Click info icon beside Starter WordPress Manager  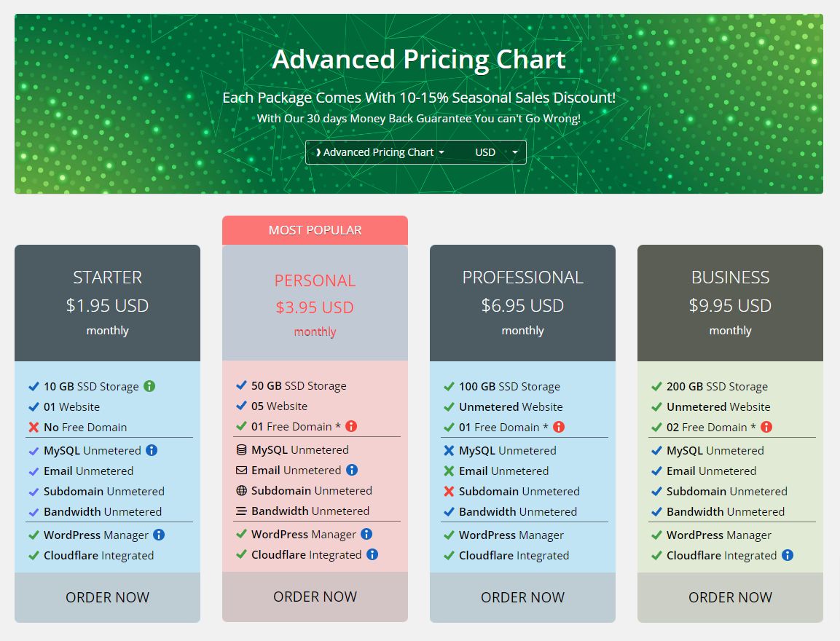click(x=159, y=535)
